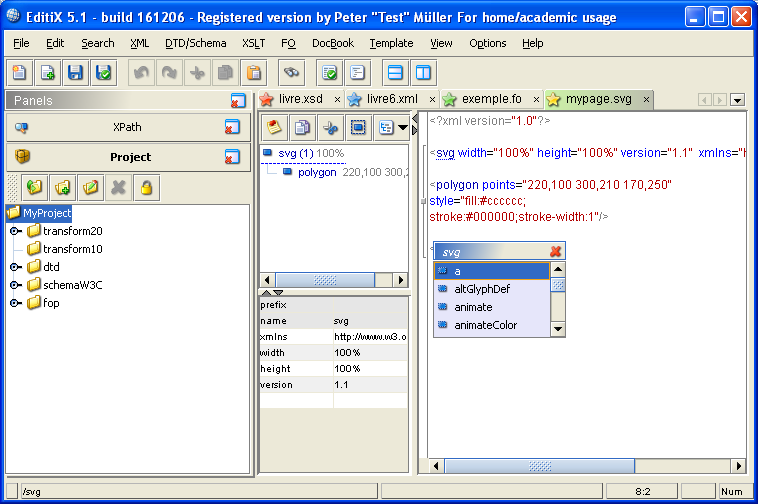Open the XML menu
The height and width of the screenshot is (504, 758).
[139, 43]
